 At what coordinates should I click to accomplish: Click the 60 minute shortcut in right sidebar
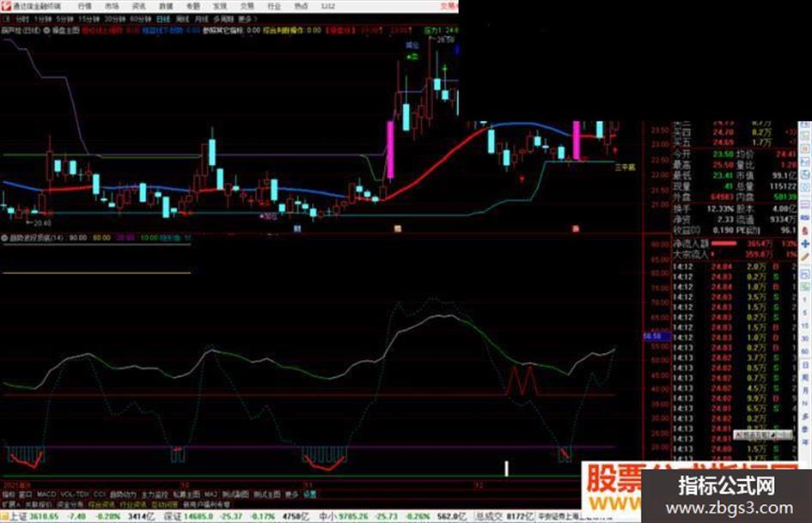coord(805,351)
